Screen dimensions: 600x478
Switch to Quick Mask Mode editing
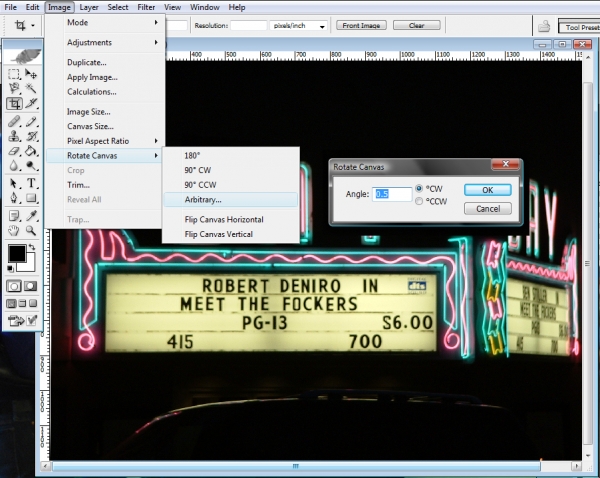point(31,286)
